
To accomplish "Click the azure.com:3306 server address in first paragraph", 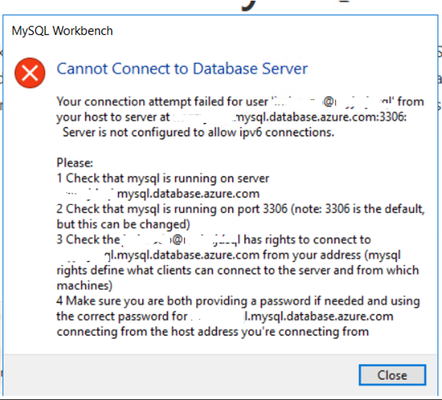I will 321,117.
